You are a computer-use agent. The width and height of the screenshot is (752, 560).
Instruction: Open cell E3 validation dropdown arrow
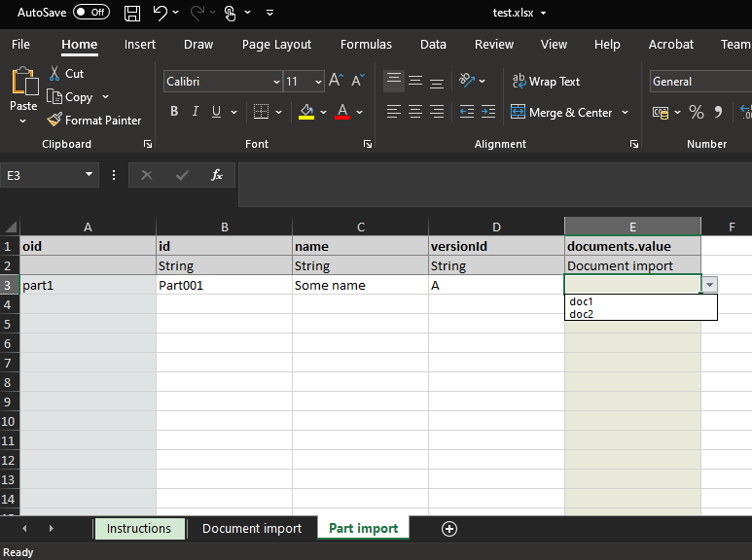709,284
